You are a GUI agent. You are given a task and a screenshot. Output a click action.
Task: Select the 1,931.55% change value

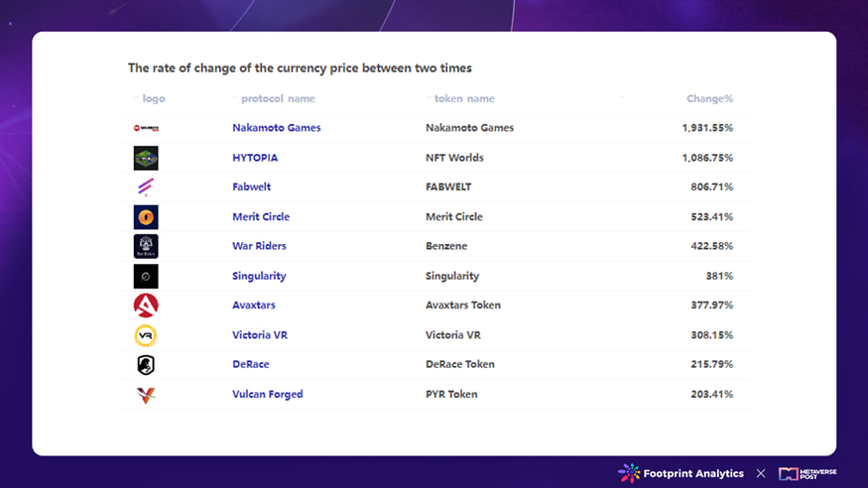(x=707, y=128)
